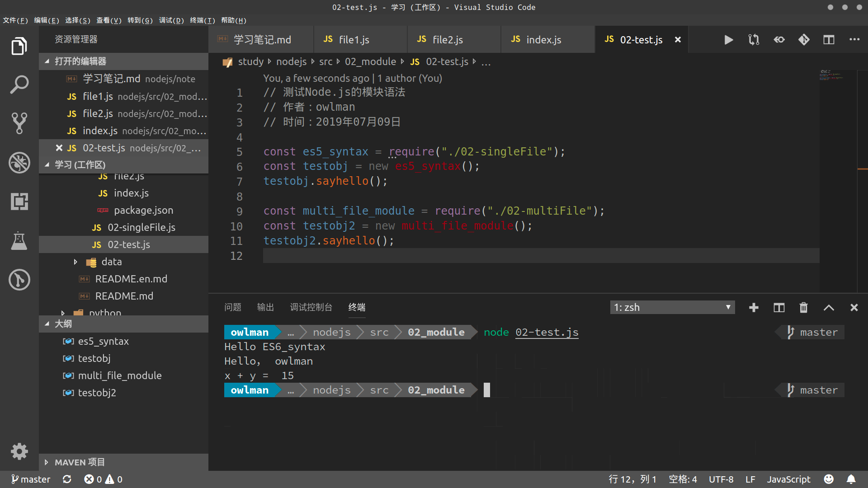This screenshot has height=488, width=868.
Task: Split the editor to the right
Action: click(829, 40)
